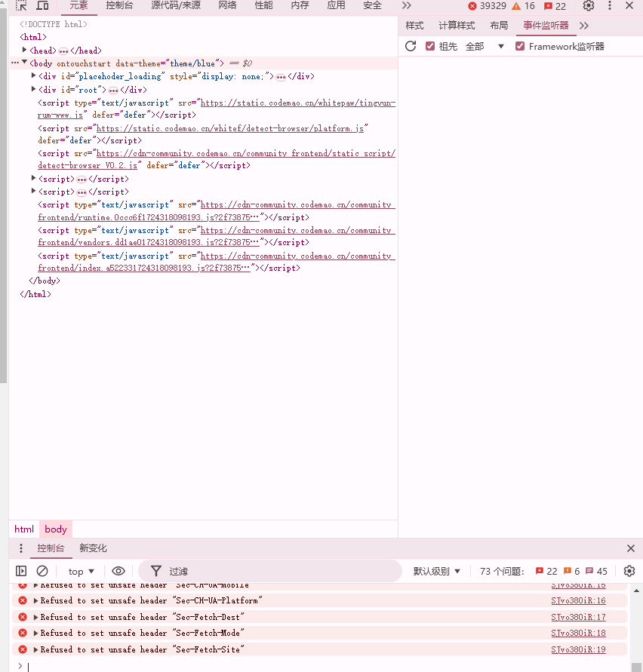Select the 控制台 tab in the drawer
643x672 pixels.
tap(51, 548)
